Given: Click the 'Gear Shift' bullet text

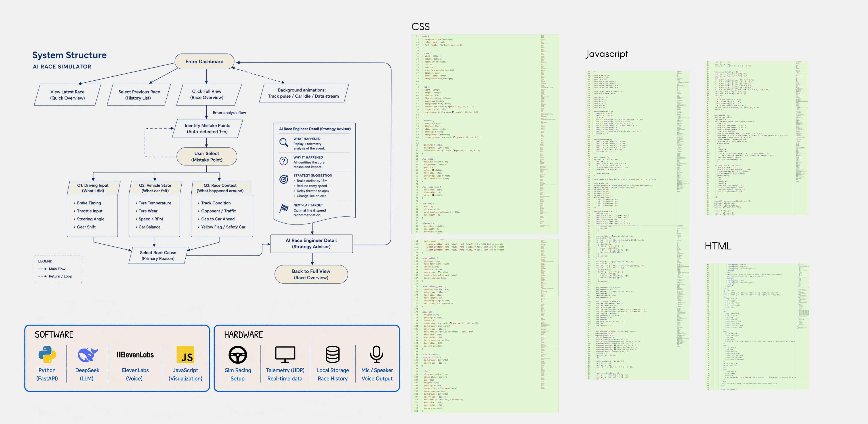Looking at the screenshot, I should (86, 227).
